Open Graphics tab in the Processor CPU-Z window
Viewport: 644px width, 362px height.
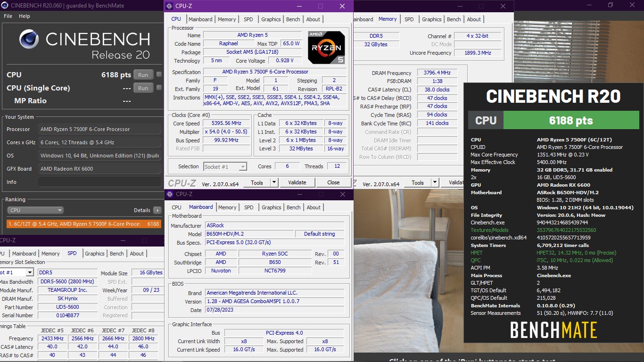tap(271, 19)
